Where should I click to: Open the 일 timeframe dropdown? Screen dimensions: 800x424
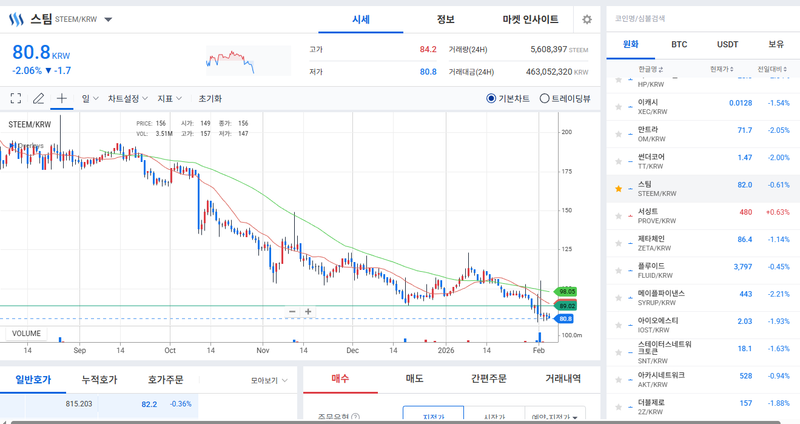click(88, 99)
